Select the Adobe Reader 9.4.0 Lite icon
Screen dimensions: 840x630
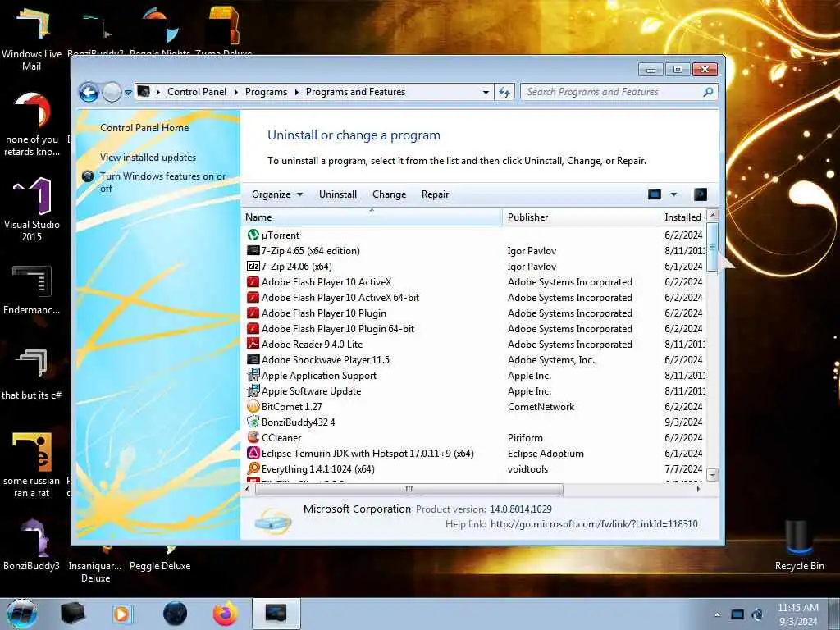point(253,344)
